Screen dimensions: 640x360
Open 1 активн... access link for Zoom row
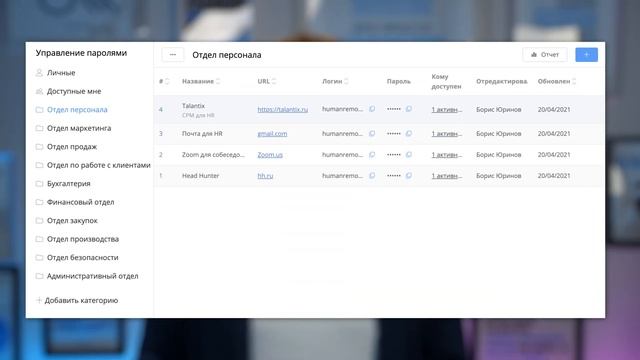pos(447,155)
